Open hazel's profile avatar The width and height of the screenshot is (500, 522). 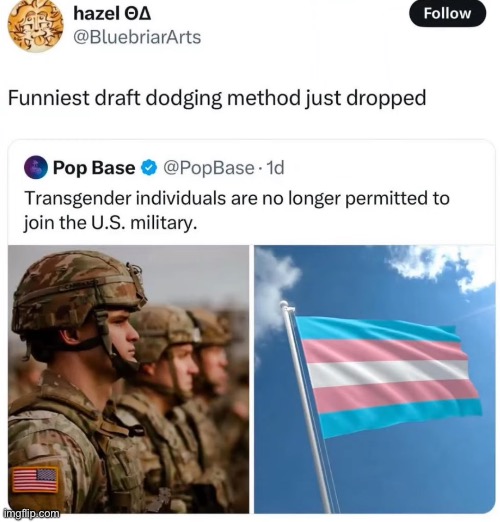coord(35,26)
